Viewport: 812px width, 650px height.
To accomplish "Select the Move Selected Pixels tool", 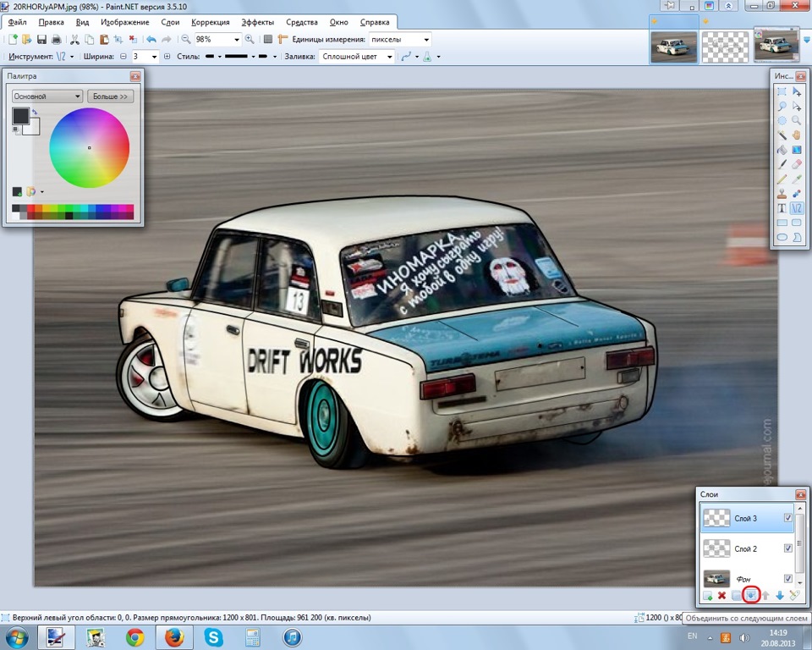I will 797,91.
